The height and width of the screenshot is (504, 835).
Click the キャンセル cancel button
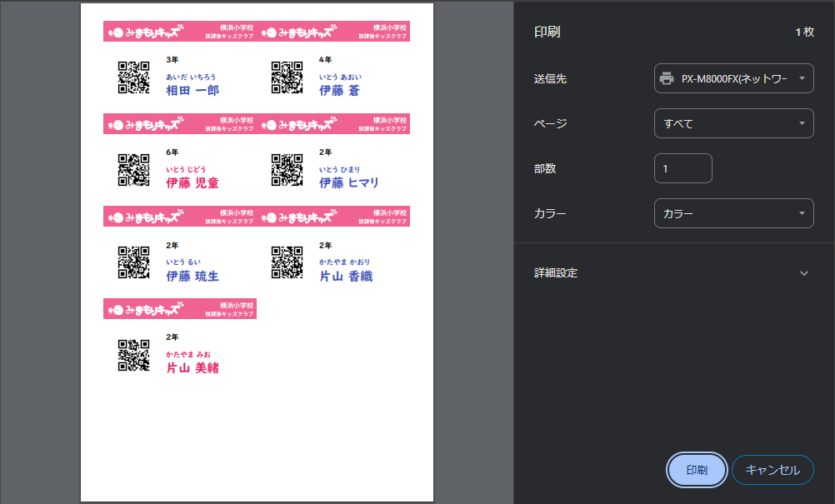[772, 470]
